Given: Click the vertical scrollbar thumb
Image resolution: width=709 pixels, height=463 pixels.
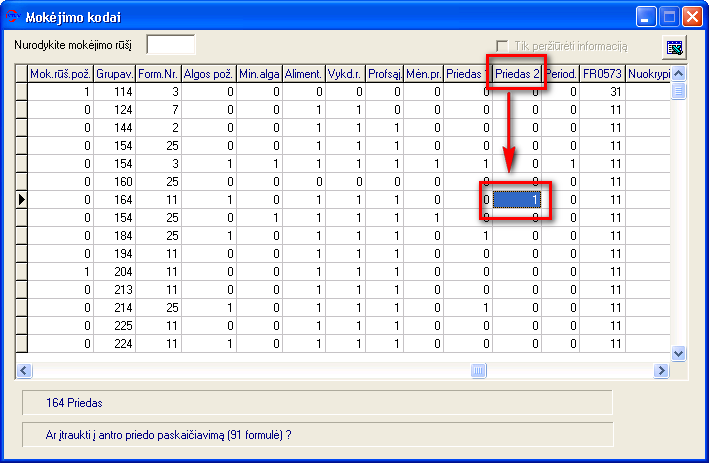Looking at the screenshot, I should point(678,91).
